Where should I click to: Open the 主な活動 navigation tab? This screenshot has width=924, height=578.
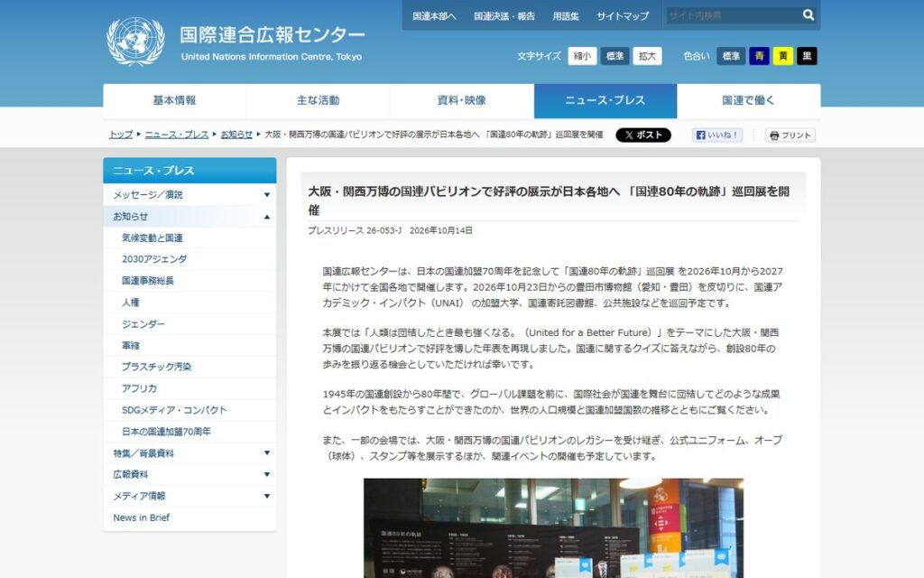pyautogui.click(x=319, y=101)
